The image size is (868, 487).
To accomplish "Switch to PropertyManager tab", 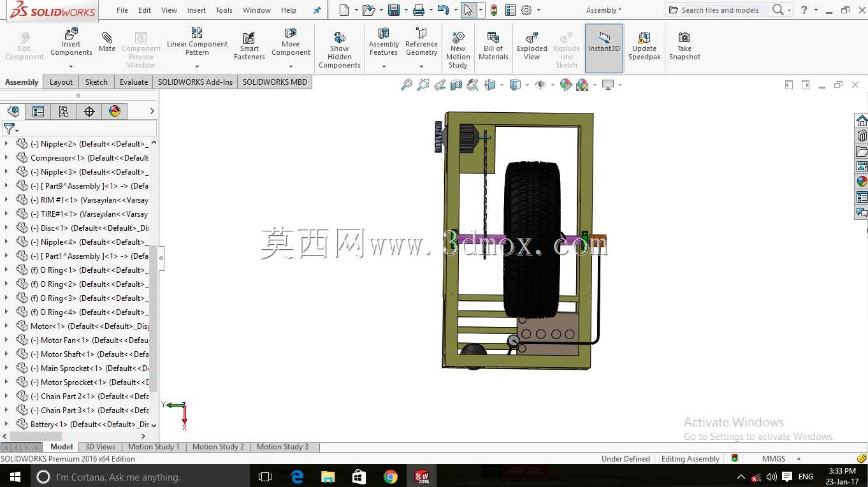I will [x=38, y=112].
